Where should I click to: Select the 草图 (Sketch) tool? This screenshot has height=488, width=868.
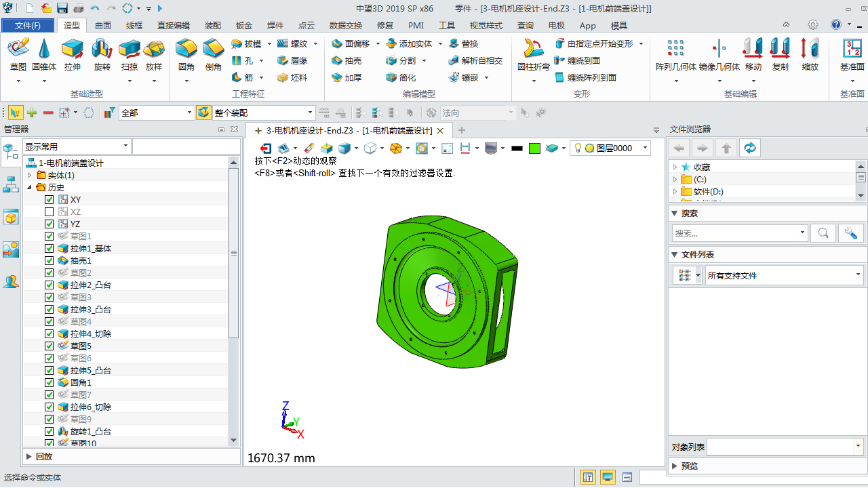click(x=18, y=54)
